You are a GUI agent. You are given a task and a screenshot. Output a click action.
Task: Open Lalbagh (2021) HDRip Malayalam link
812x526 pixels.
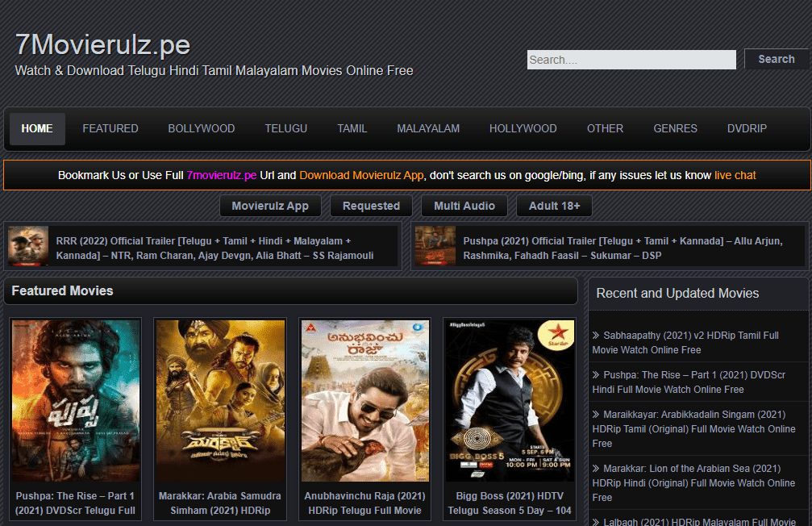tap(694, 521)
